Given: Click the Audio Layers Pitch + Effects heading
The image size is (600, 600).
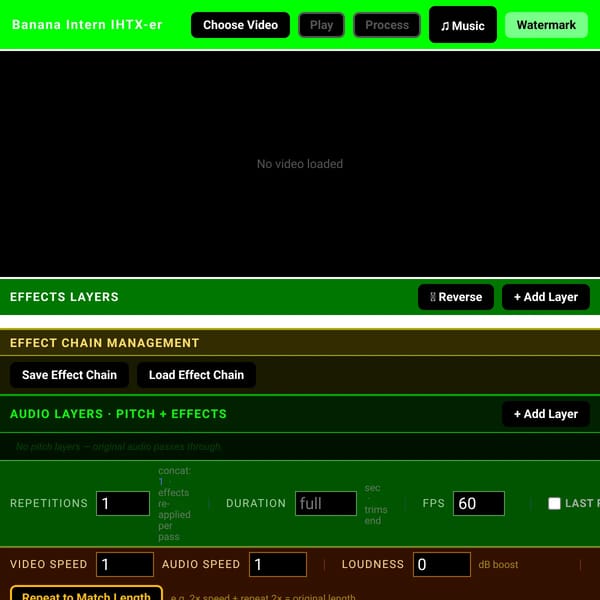Looking at the screenshot, I should point(118,414).
